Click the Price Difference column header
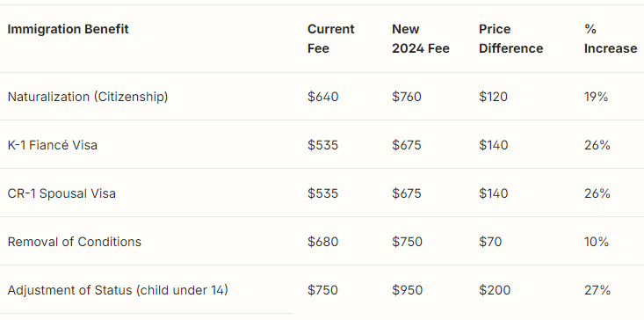Screen dimensions: 644x320 pos(511,39)
